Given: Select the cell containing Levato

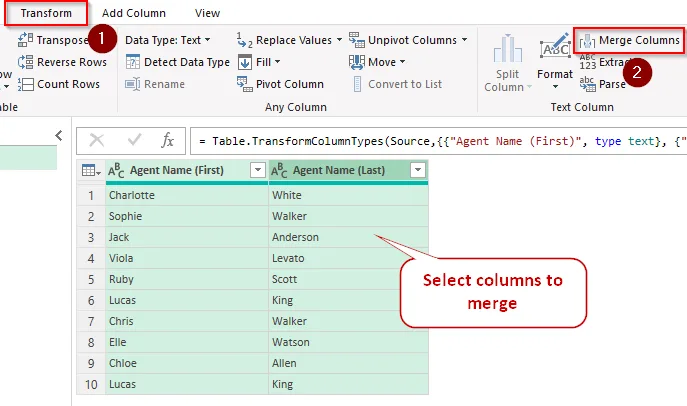Looking at the screenshot, I should [348, 258].
